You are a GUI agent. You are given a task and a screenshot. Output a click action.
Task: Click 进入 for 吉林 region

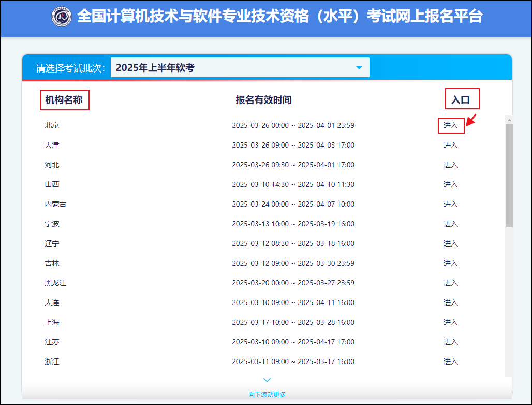point(451,263)
